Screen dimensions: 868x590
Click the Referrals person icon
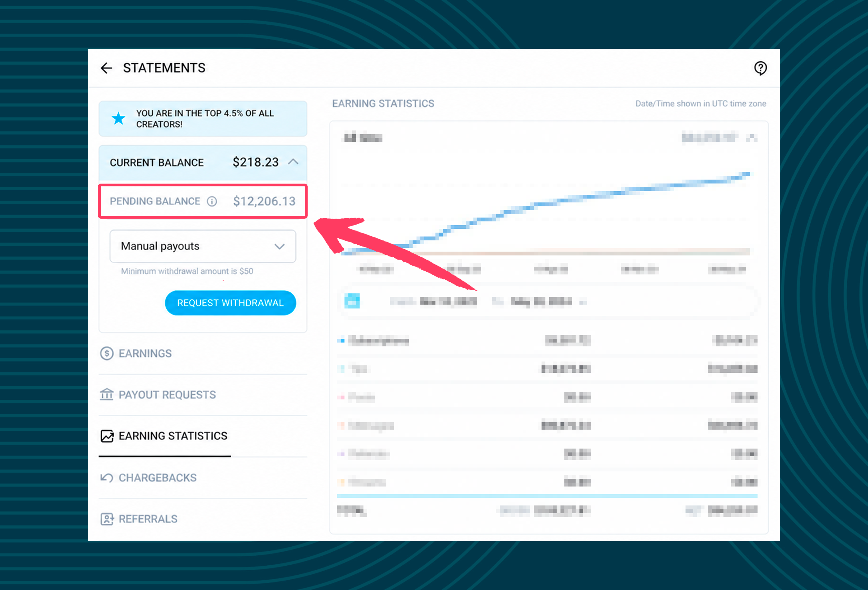[107, 519]
